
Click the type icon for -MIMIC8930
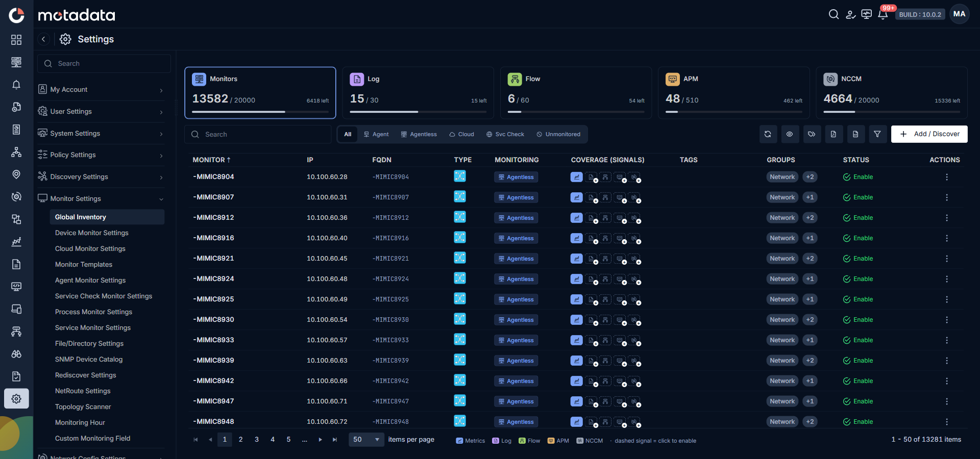(460, 319)
